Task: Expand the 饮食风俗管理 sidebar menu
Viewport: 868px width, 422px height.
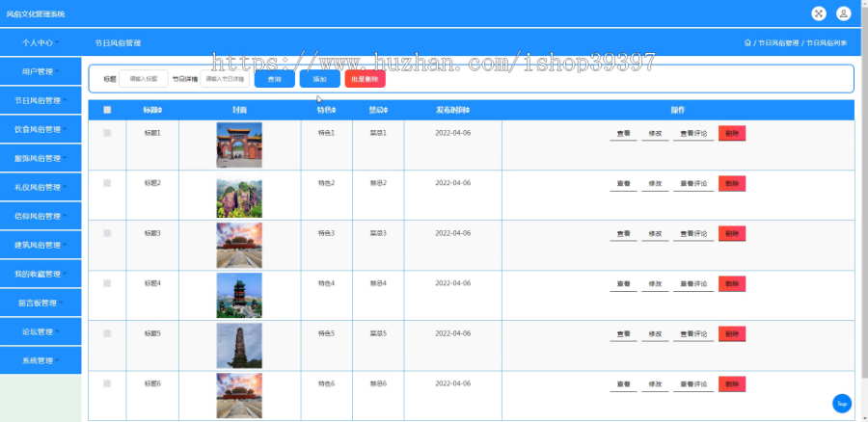Action: (41, 129)
